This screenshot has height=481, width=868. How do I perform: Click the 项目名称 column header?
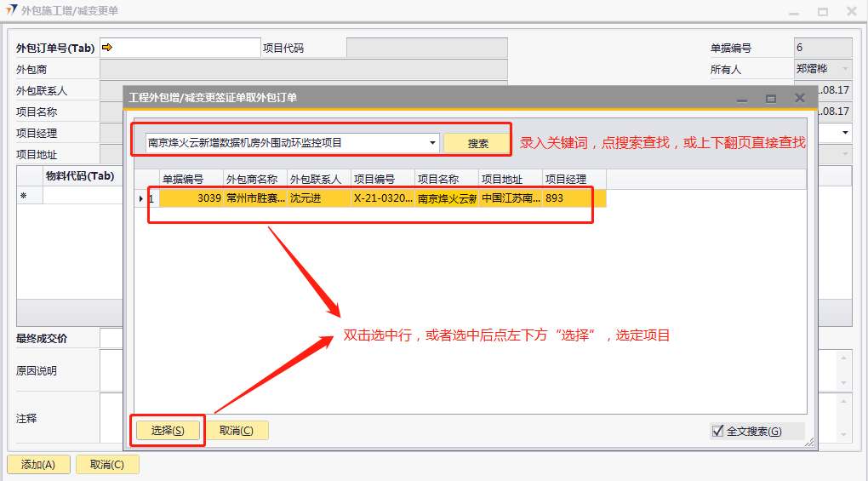pos(446,179)
